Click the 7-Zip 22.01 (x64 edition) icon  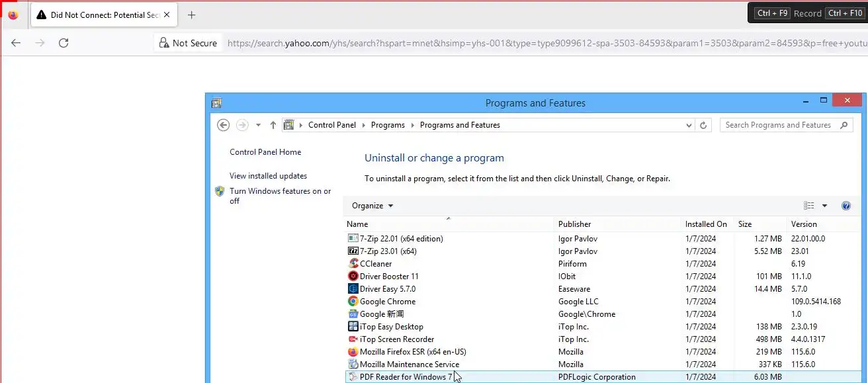click(353, 239)
